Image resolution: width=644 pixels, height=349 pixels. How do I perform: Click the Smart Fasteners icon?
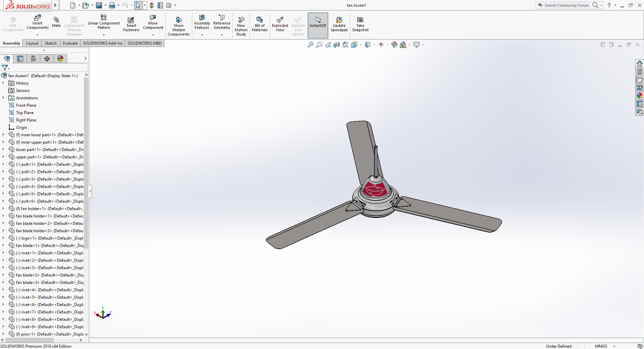coord(131,24)
